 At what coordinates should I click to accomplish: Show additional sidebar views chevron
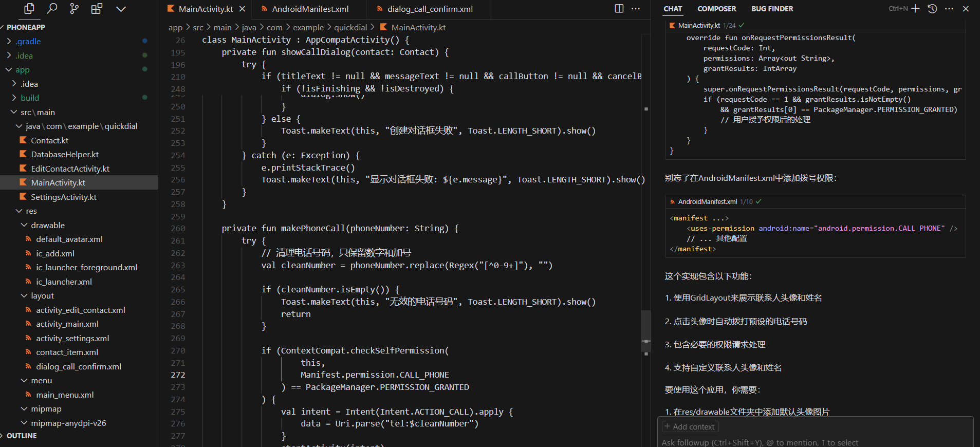121,9
